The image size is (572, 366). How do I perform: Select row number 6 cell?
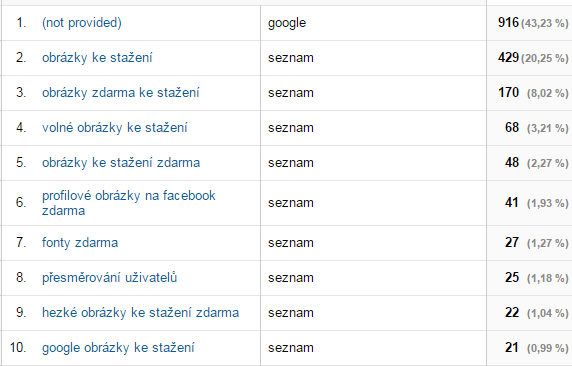point(21,203)
